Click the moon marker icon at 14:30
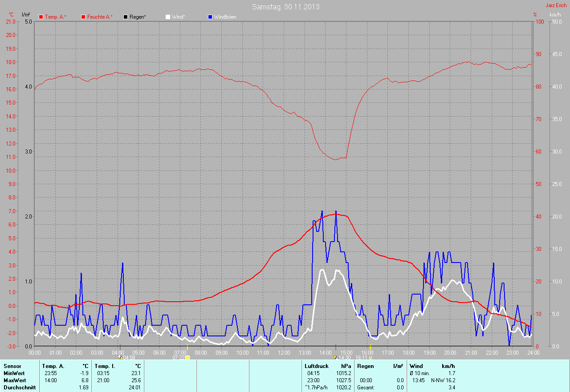 click(335, 357)
